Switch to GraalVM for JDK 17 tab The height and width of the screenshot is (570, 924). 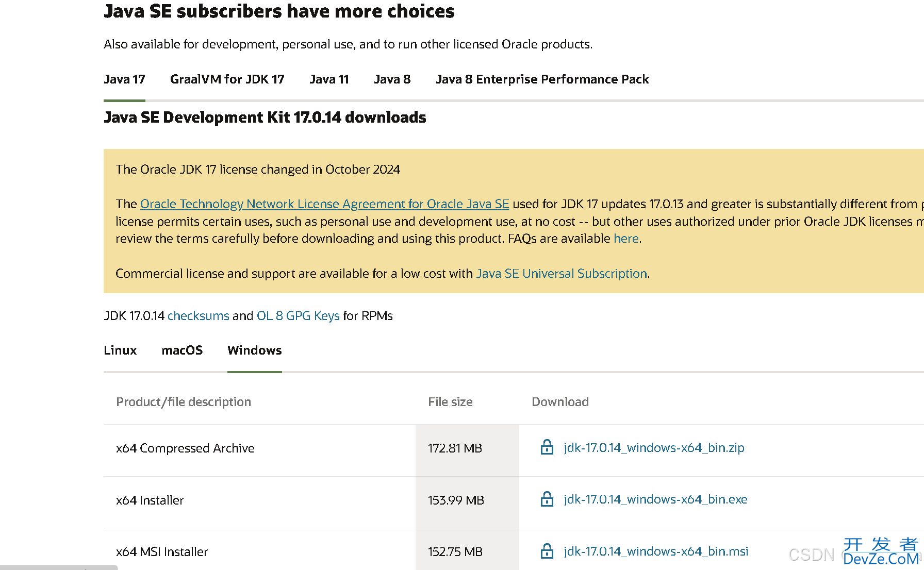[227, 79]
